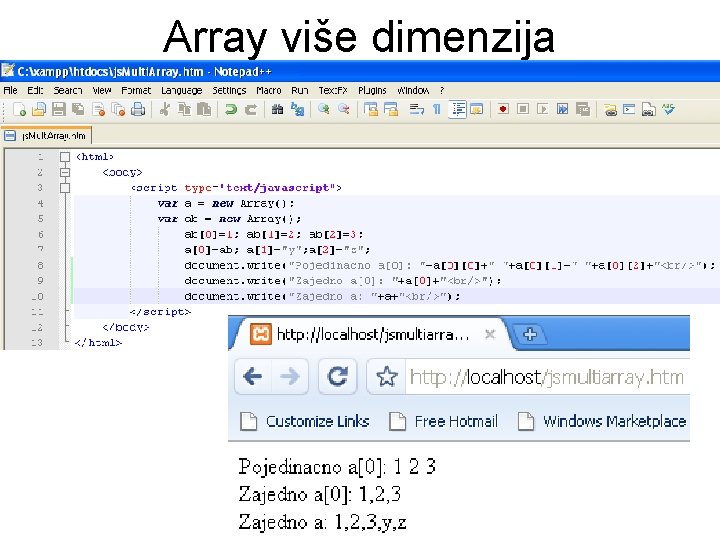This screenshot has height=540, width=720.
Task: Click the Close document toolbar icon
Action: 98,109
